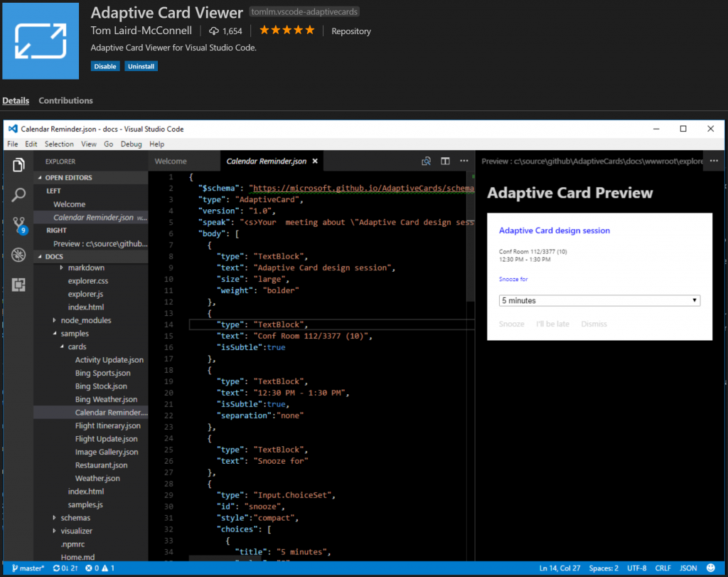The height and width of the screenshot is (577, 728).
Task: Collapse the cards folder
Action: tap(62, 346)
